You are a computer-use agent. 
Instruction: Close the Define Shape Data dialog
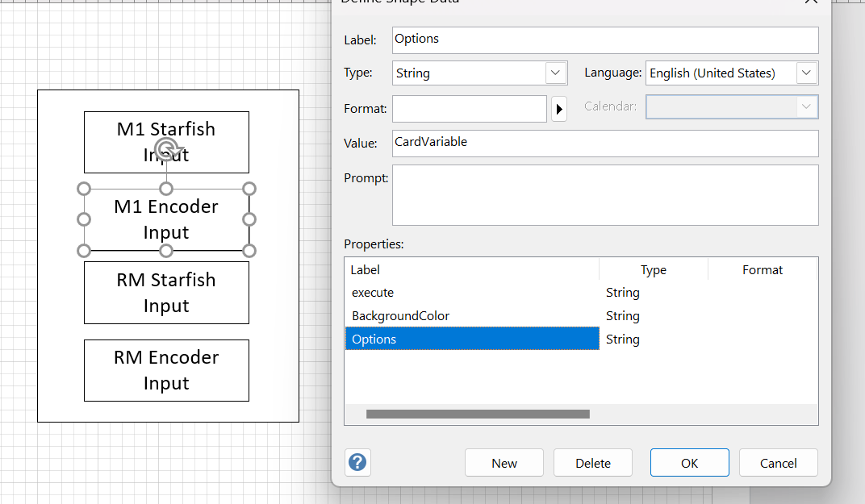point(811,2)
